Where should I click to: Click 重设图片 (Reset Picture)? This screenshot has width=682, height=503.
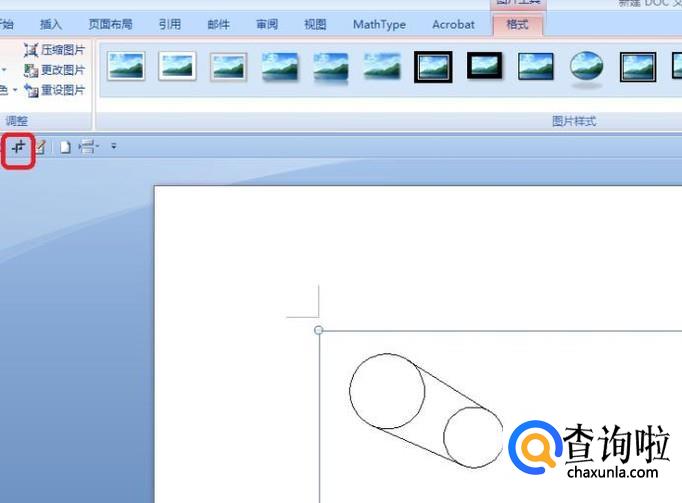click(54, 91)
